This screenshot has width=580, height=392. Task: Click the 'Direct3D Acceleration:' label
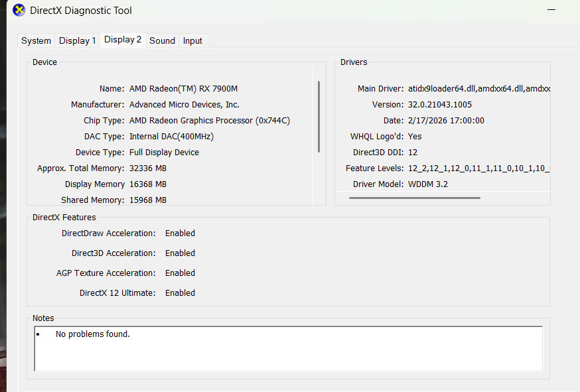[113, 253]
